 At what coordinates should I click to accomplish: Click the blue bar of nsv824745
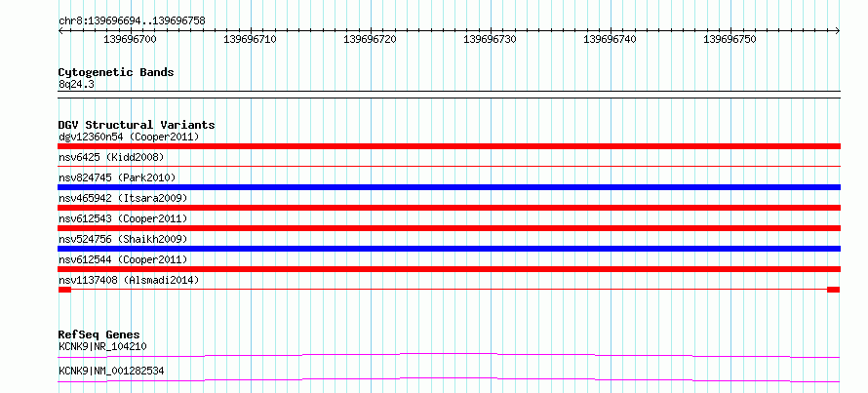coord(449,187)
